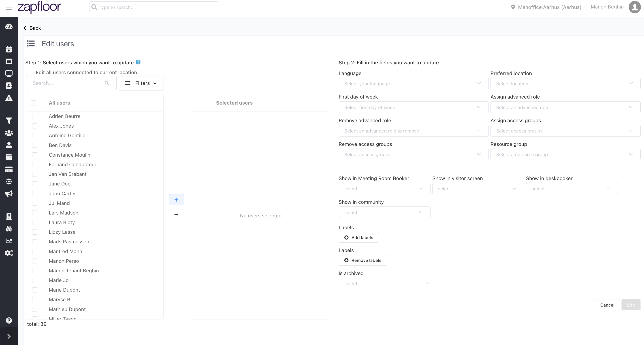Open the Show in community dropdown

click(384, 212)
